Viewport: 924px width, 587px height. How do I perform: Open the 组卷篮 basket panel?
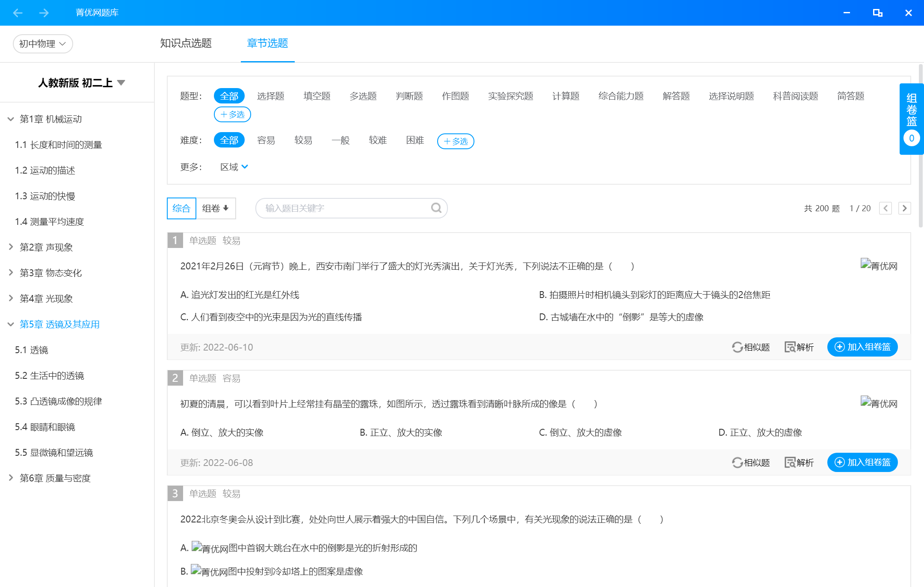point(912,118)
